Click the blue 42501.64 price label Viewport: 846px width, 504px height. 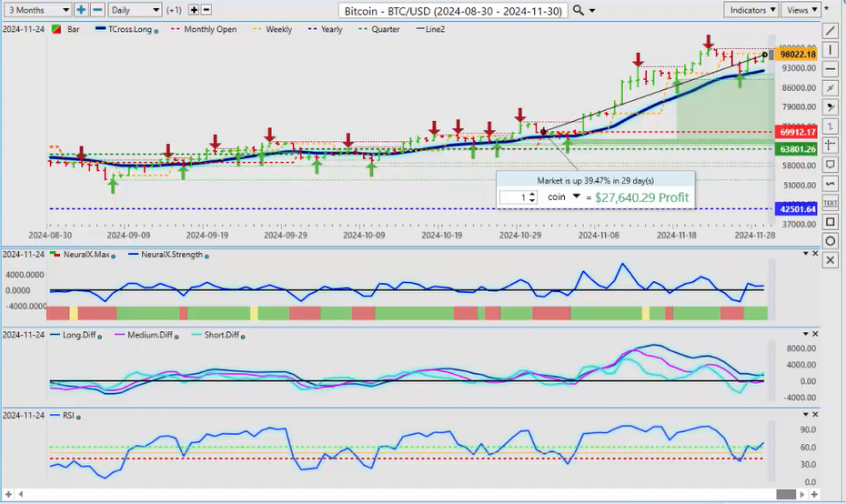click(x=798, y=209)
